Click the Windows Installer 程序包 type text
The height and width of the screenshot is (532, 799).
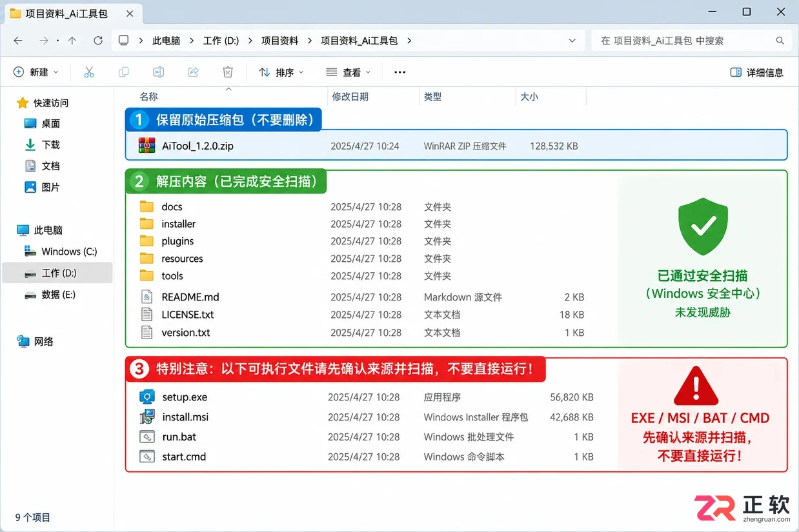point(476,417)
